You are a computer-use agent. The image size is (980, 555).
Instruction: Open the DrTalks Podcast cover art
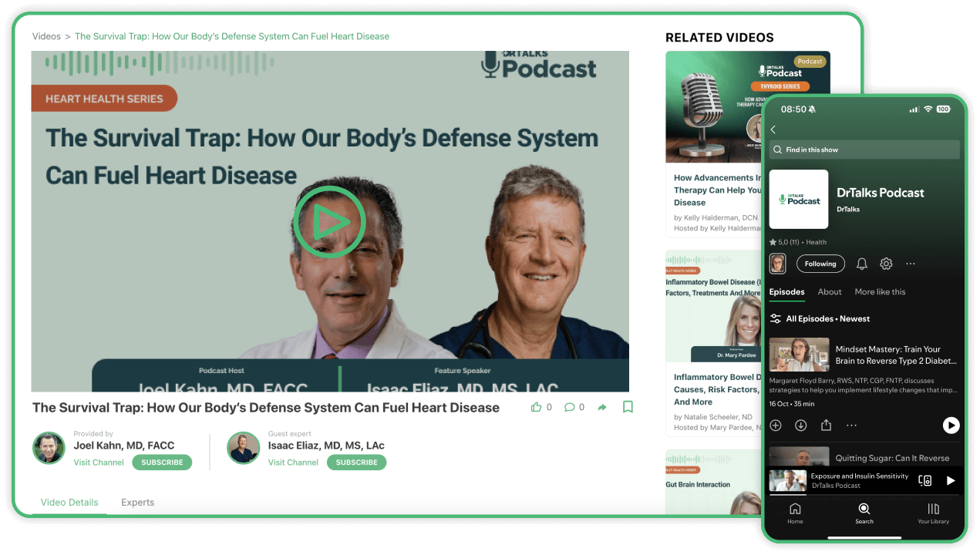click(x=799, y=199)
